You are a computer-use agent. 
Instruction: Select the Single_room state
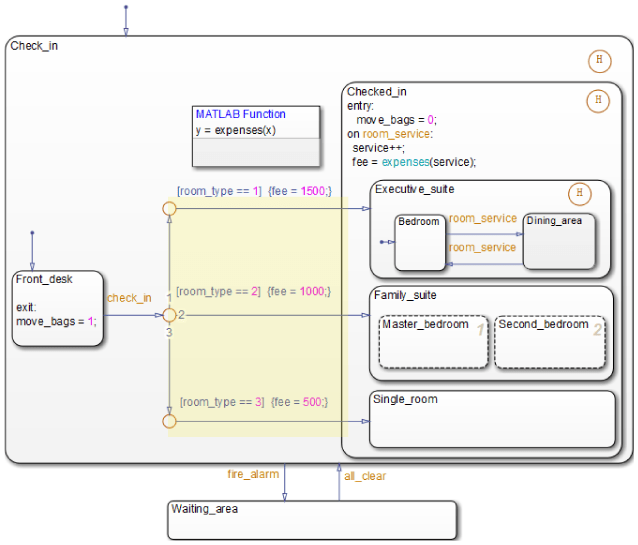[492, 419]
